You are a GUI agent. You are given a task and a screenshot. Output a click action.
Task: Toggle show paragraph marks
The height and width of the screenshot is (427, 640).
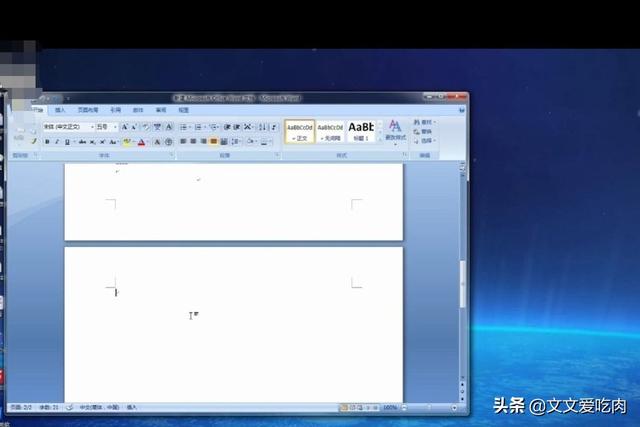tap(274, 127)
